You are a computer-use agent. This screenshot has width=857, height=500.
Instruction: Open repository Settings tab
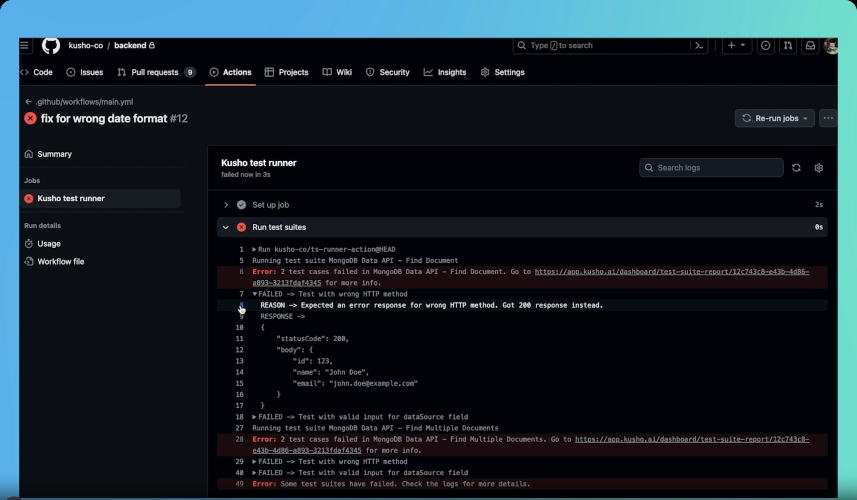tap(502, 72)
